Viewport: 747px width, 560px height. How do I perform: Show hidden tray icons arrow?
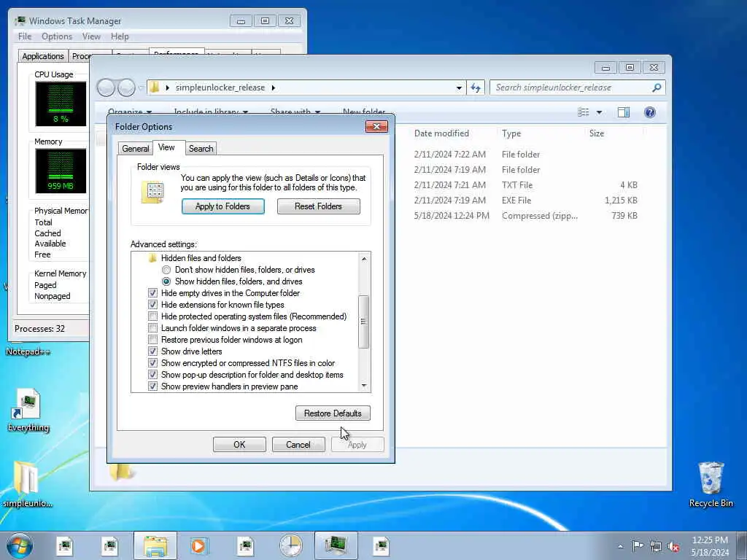(x=620, y=546)
